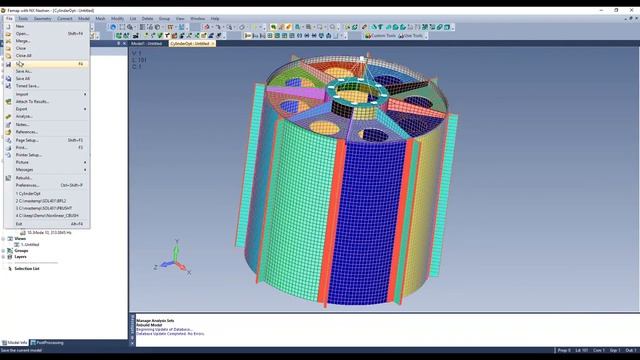The image size is (640, 360).
Task: Open the Model menu
Action: coord(84,18)
